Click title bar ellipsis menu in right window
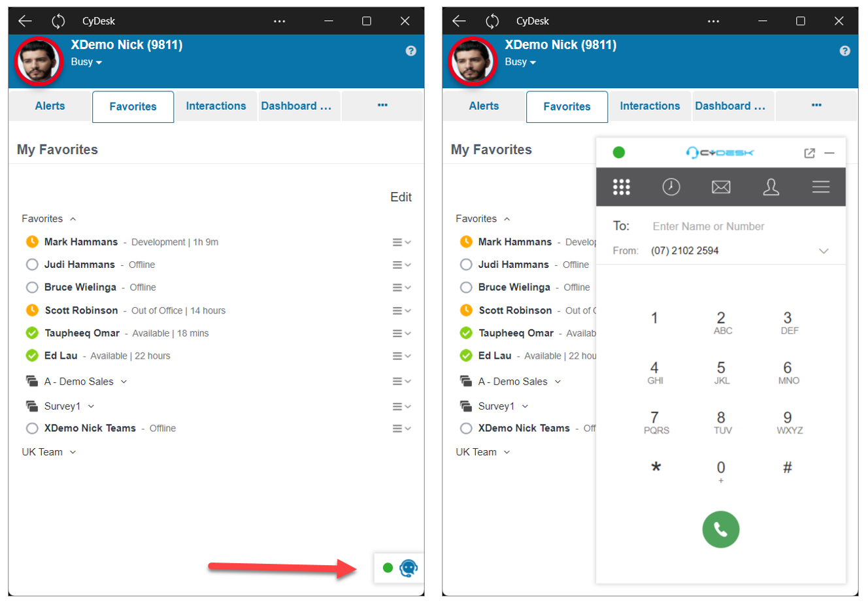Viewport: 868px width, 603px height. [714, 21]
